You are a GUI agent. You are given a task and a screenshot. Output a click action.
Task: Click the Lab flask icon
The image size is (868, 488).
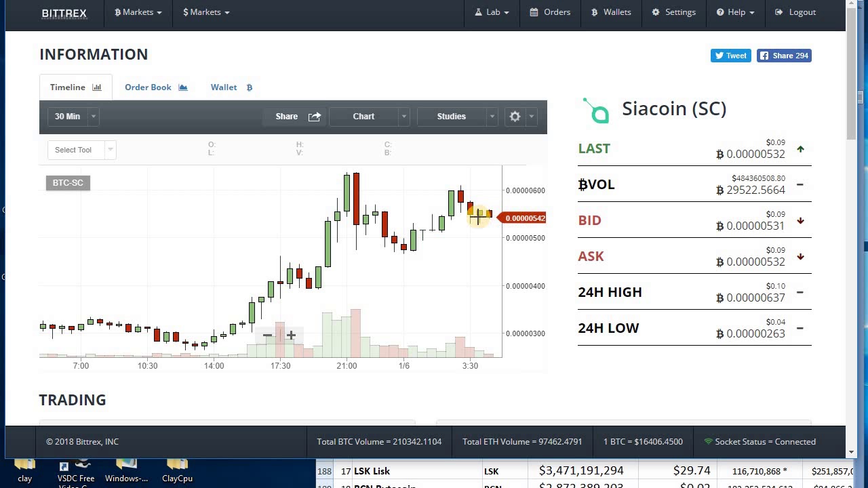click(x=478, y=12)
